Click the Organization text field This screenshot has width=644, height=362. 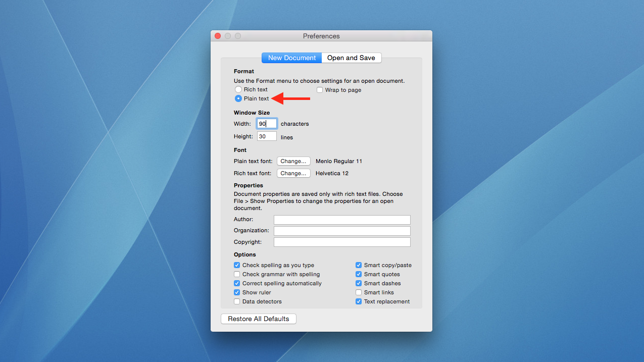pos(342,231)
